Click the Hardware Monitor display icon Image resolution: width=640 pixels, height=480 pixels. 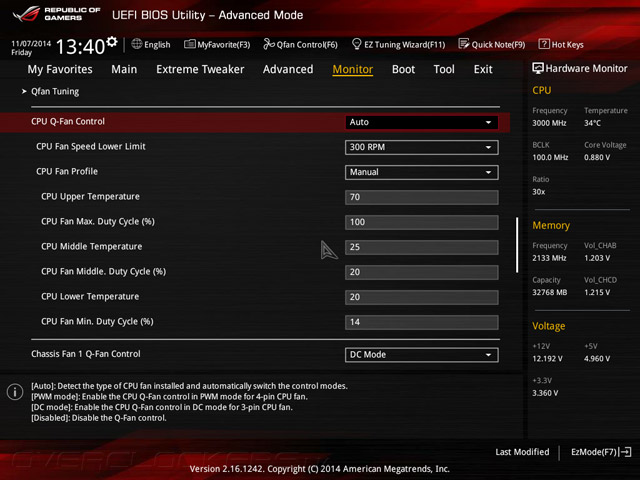click(538, 68)
